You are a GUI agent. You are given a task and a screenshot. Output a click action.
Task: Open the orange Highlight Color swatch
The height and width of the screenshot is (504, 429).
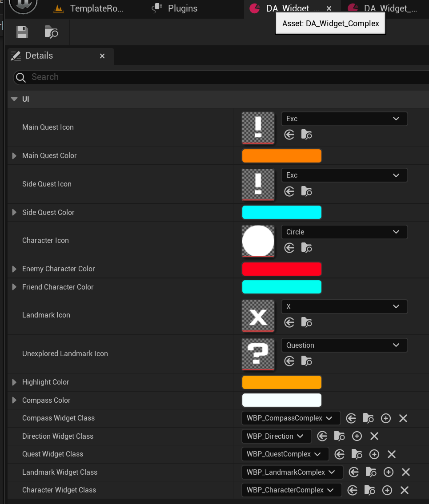pos(281,382)
